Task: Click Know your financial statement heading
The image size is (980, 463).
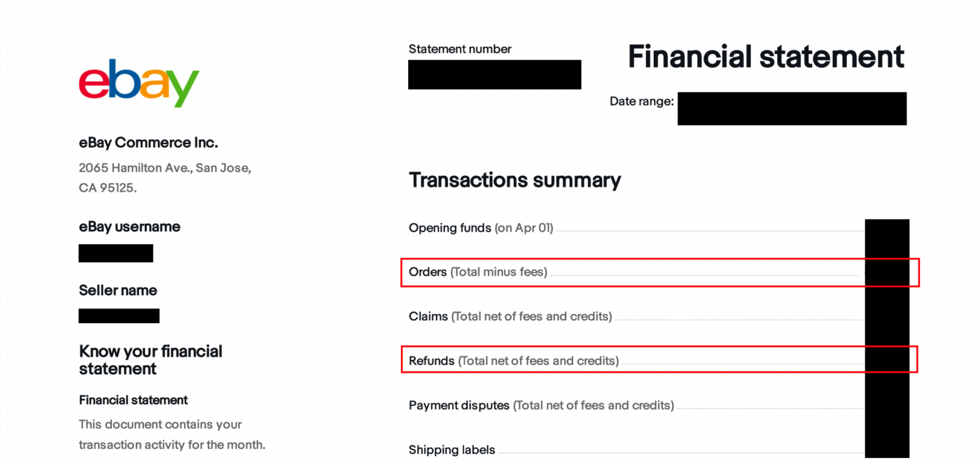Action: tap(150, 359)
